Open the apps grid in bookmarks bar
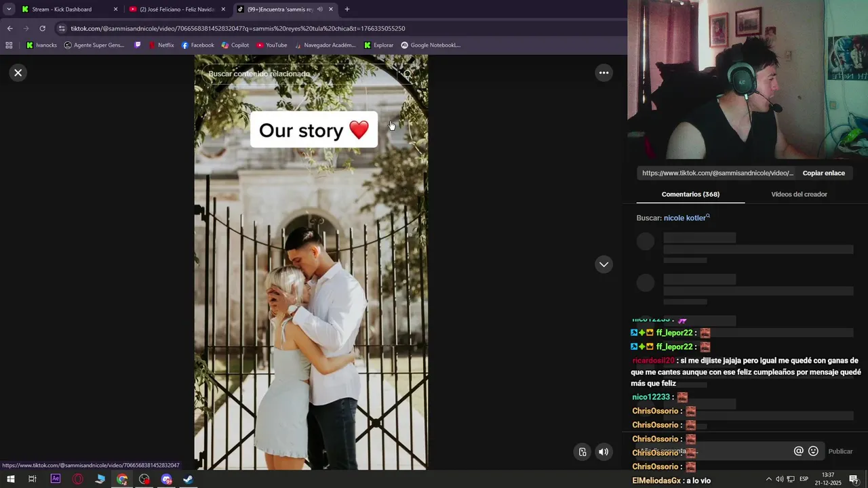 click(x=9, y=45)
